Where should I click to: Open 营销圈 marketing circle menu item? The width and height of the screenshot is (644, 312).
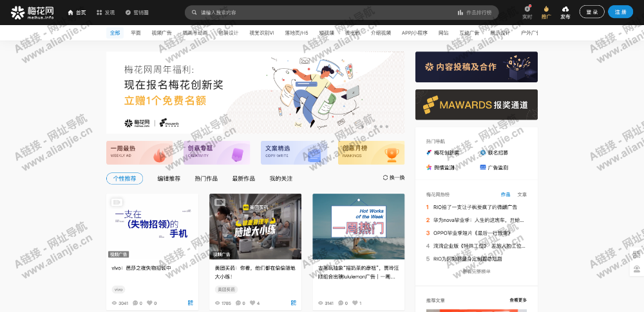[137, 13]
